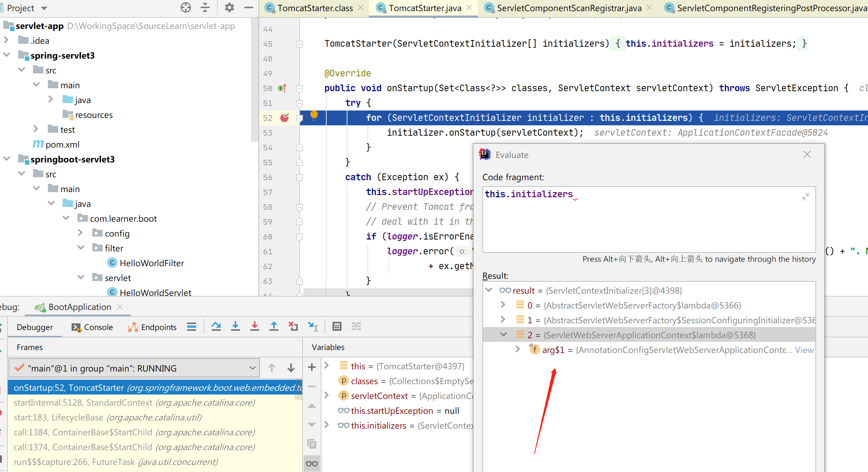Screen dimensions: 868x472
Task: Collapse expression field in Evaluate dialog
Action: 805,197
